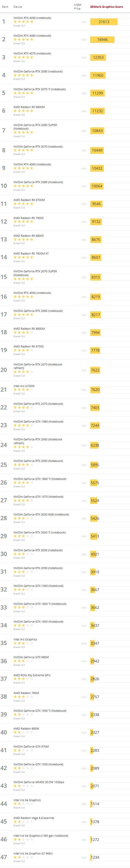Click the star rating for RTX 4060 notebook
The image size is (130, 868).
pyautogui.click(x=23, y=168)
